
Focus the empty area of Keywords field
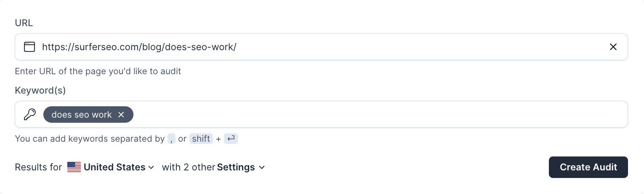(x=379, y=114)
